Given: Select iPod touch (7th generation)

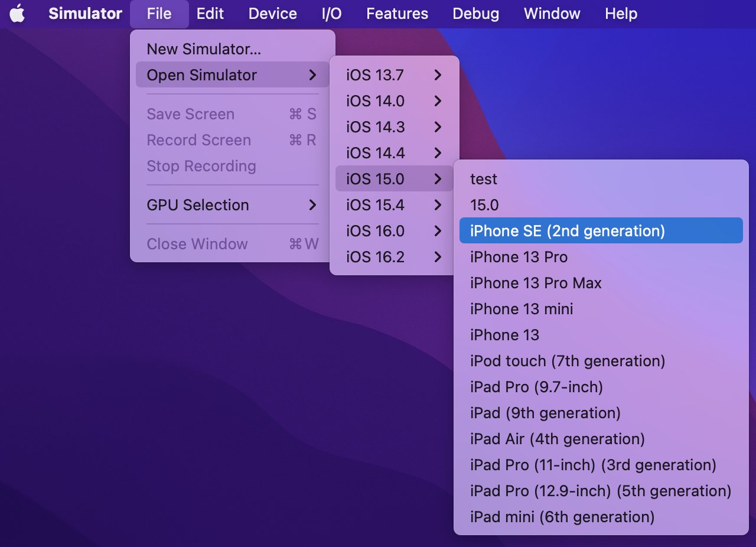Looking at the screenshot, I should pos(568,361).
